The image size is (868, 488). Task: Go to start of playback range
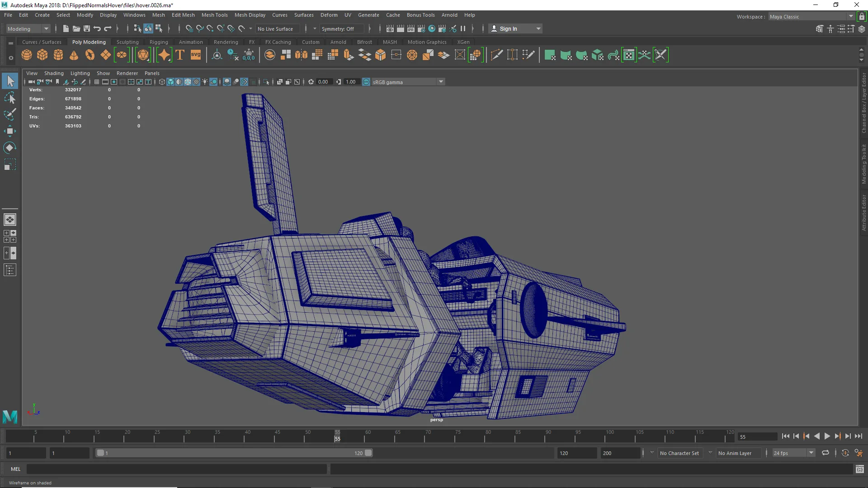pos(785,436)
